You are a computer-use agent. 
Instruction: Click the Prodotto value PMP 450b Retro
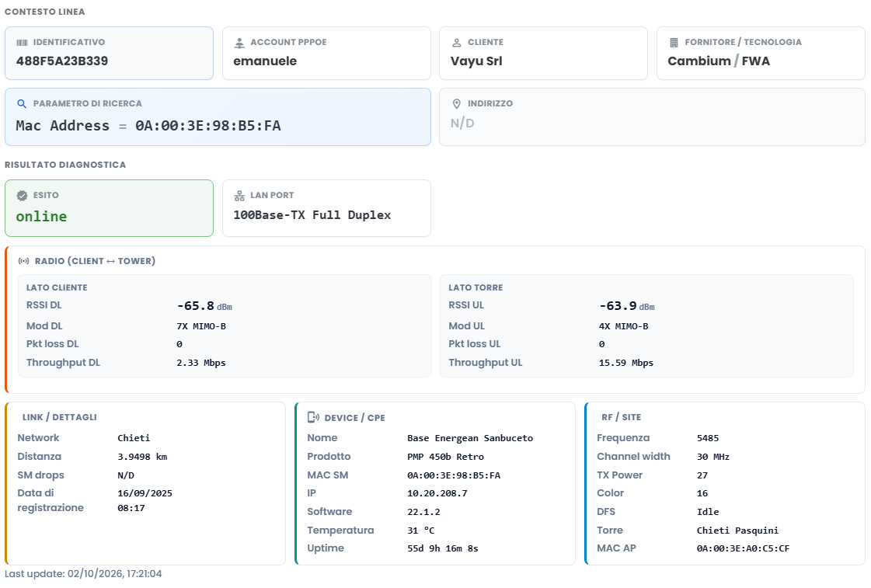pos(445,457)
